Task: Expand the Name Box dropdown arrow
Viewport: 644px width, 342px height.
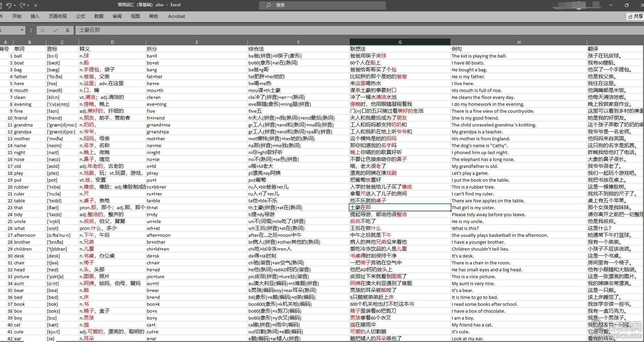Action: click(x=22, y=30)
